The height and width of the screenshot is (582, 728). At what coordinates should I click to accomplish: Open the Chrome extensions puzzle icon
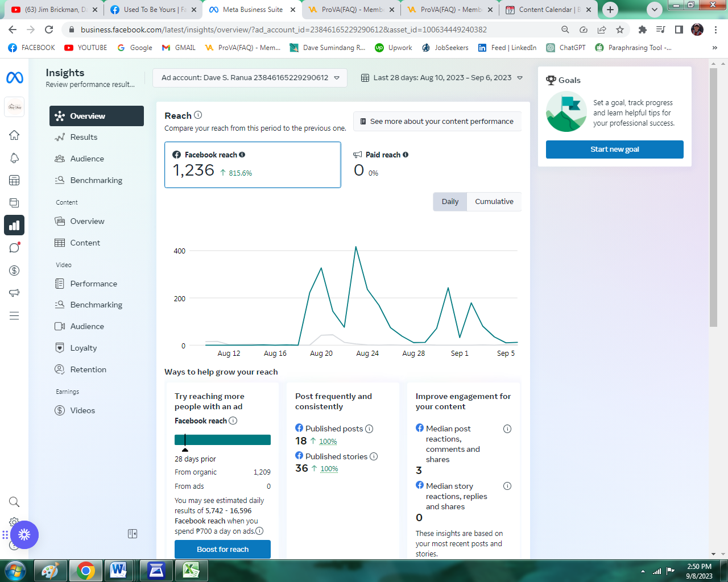pyautogui.click(x=643, y=30)
